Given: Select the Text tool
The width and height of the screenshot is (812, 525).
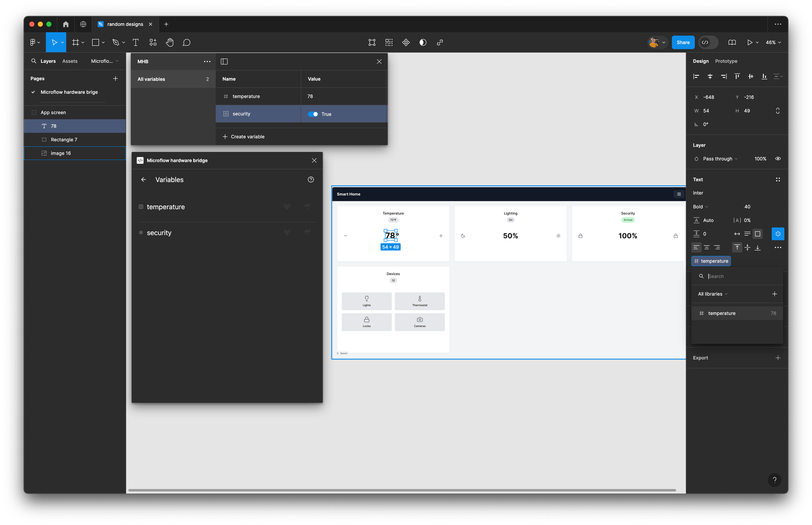Looking at the screenshot, I should [x=135, y=42].
